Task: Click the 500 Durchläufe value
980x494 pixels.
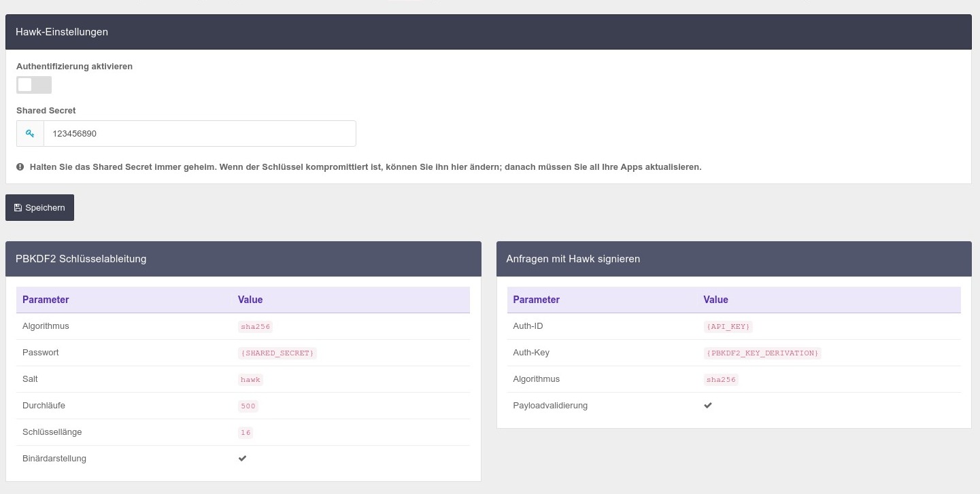Action: pos(248,406)
